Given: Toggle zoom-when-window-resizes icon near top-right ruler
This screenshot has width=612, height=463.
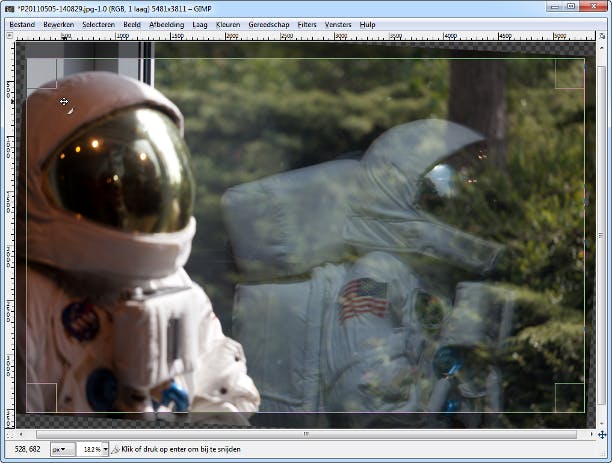Looking at the screenshot, I should pyautogui.click(x=602, y=36).
